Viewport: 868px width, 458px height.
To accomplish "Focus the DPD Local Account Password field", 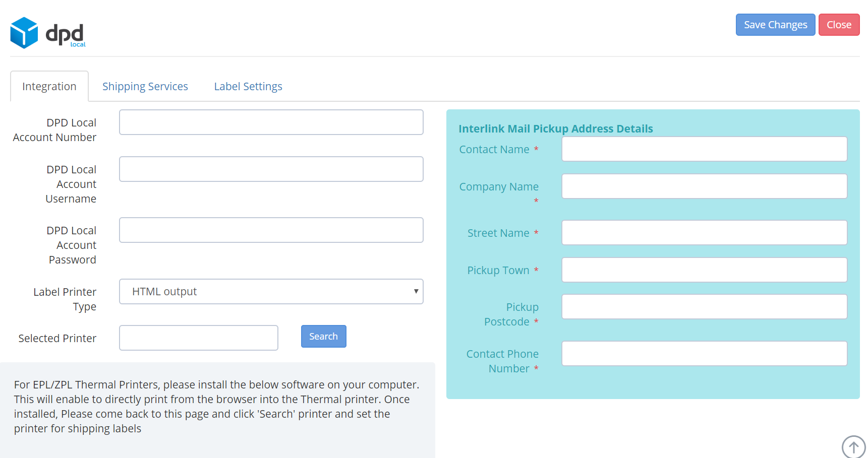I will 271,230.
